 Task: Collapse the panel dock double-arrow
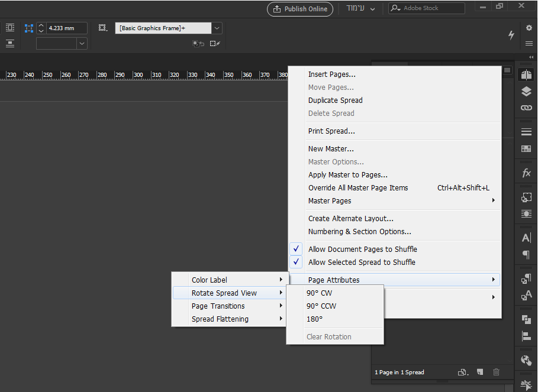tap(531, 57)
